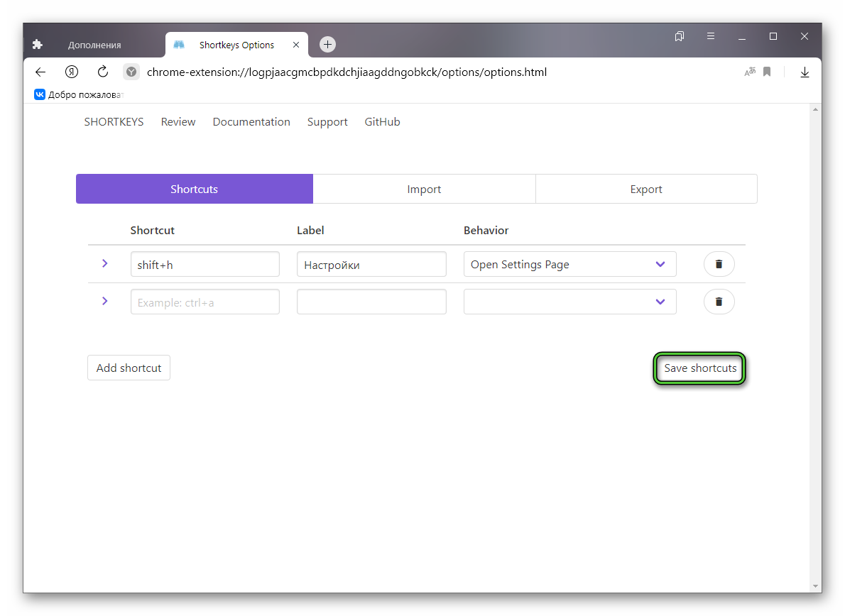Switch to the Import tab

coord(424,189)
